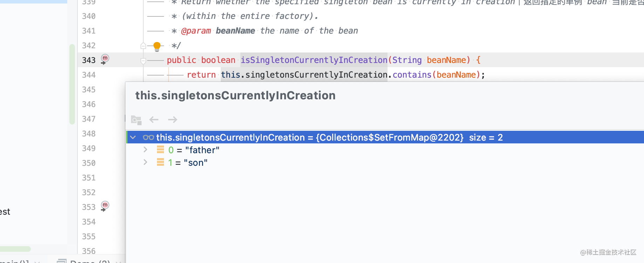Select the "son" value row
Viewport: 644px width, 263px height.
(385, 163)
